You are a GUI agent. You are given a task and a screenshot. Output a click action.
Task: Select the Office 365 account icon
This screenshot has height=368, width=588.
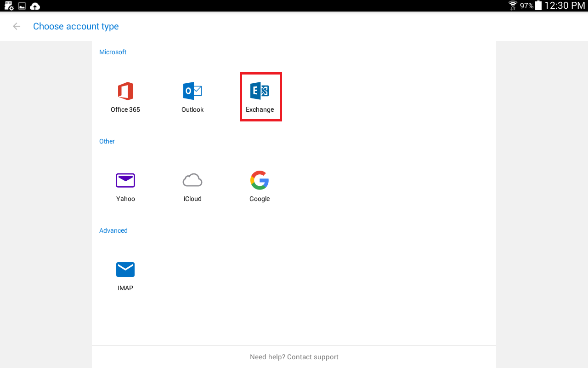125,91
